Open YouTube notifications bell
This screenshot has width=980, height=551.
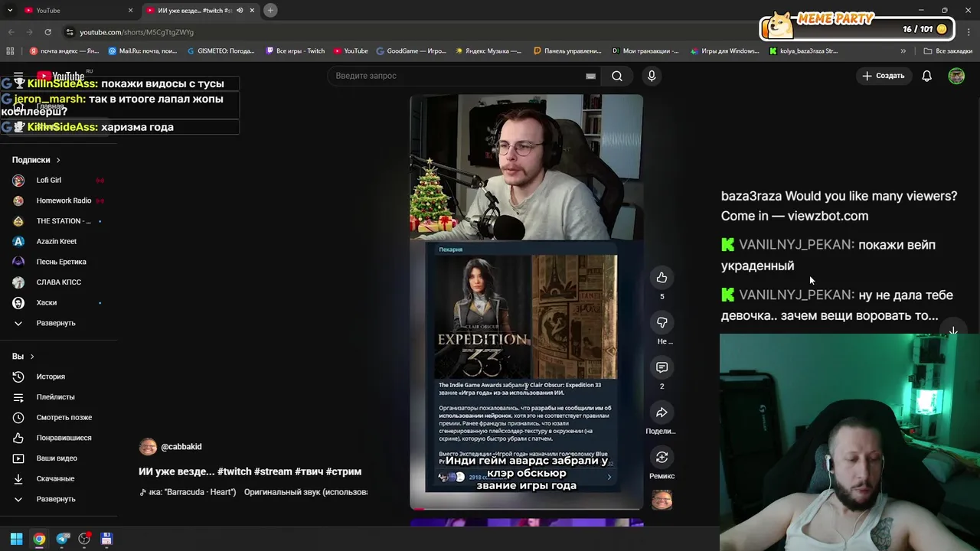(926, 76)
